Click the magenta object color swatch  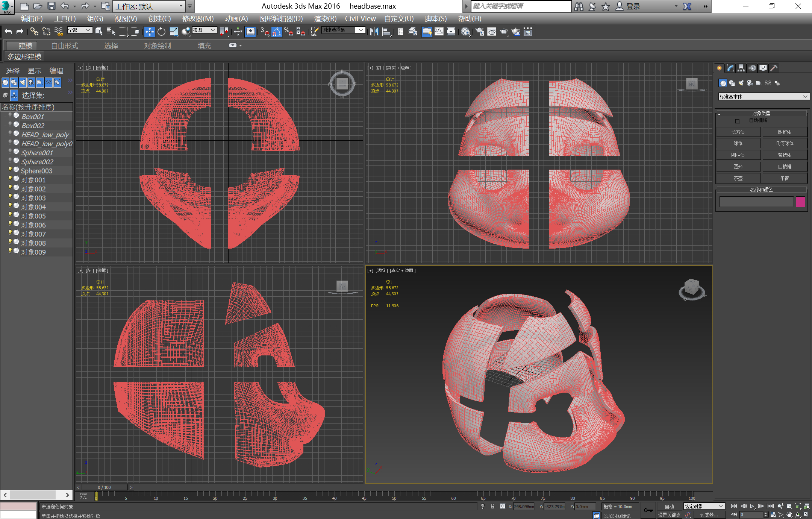click(x=800, y=202)
